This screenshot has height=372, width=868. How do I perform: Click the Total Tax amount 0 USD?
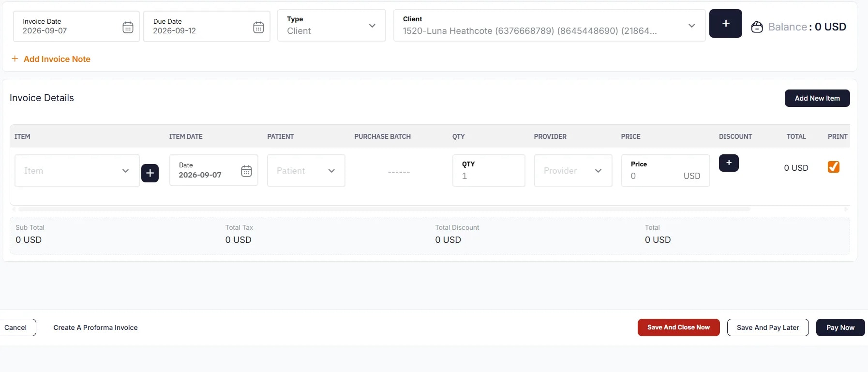(x=238, y=239)
